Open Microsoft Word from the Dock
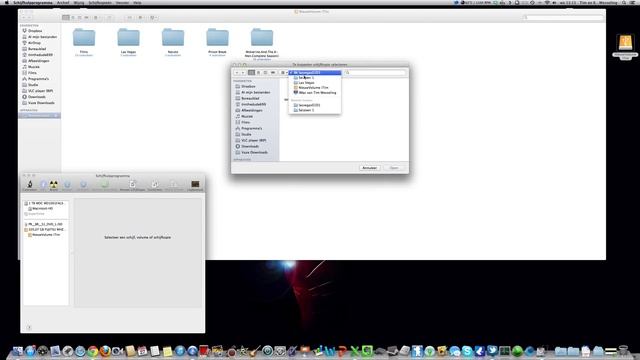This screenshot has height=360, width=640. point(330,351)
